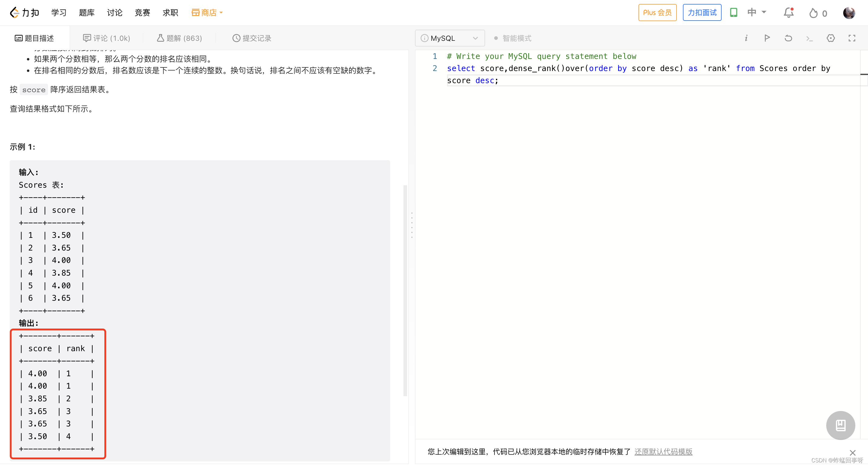Open editor settings gear icon
Screen dimensions: 868x466
click(x=830, y=38)
